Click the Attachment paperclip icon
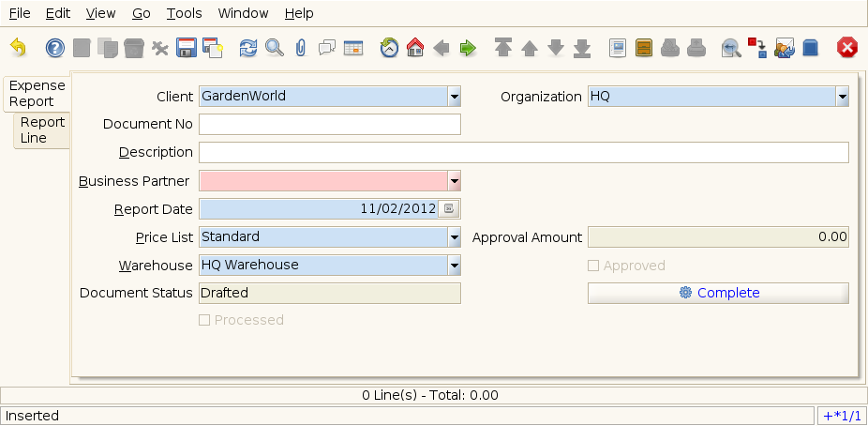This screenshot has height=426, width=868. click(x=300, y=47)
